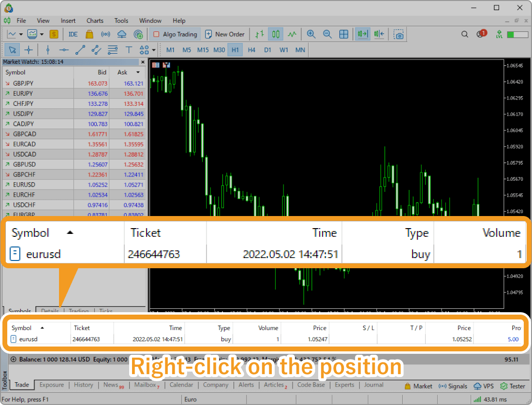
Task: Open the search magnifier icon
Action: (465, 34)
